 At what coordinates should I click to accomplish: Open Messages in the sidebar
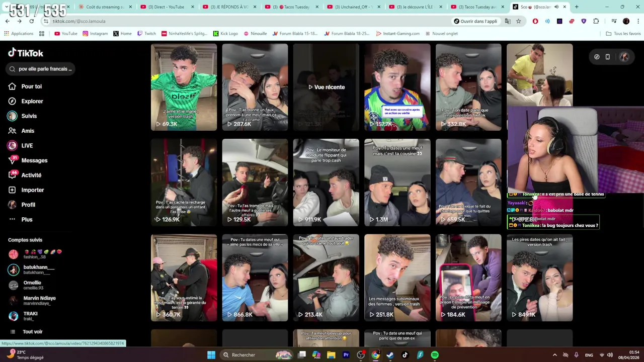(28, 160)
